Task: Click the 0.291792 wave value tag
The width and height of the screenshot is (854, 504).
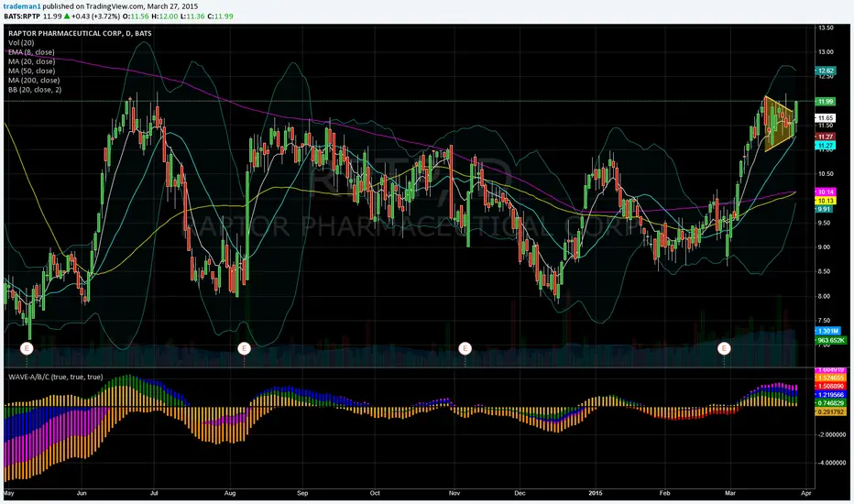Action: (831, 412)
